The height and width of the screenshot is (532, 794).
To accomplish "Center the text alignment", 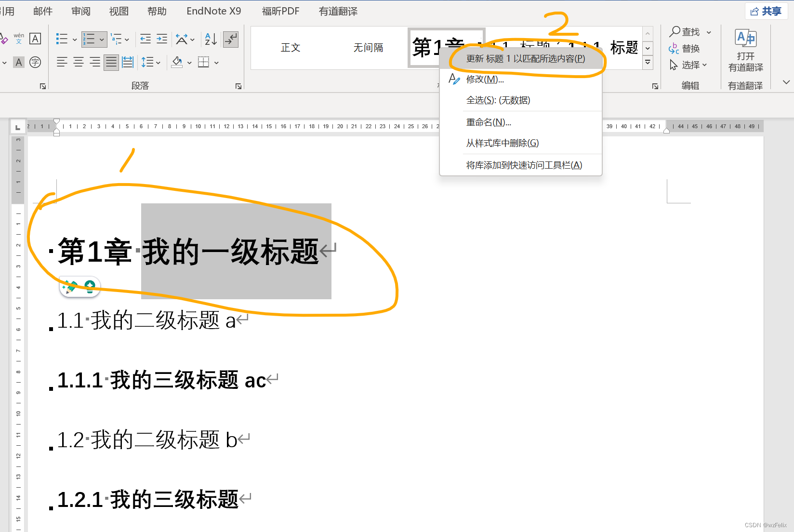I will click(79, 62).
